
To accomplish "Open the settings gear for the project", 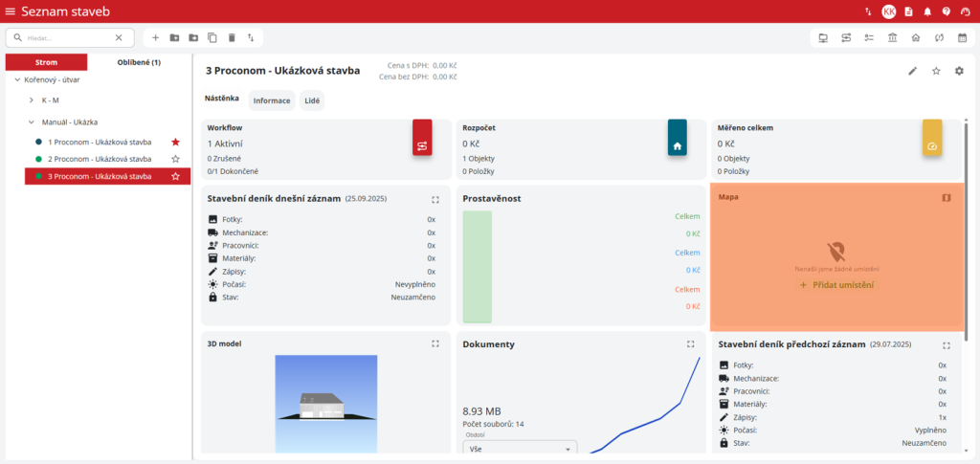I will (x=959, y=71).
